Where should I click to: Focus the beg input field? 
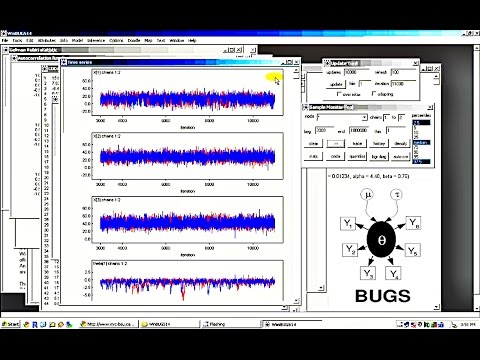point(324,130)
